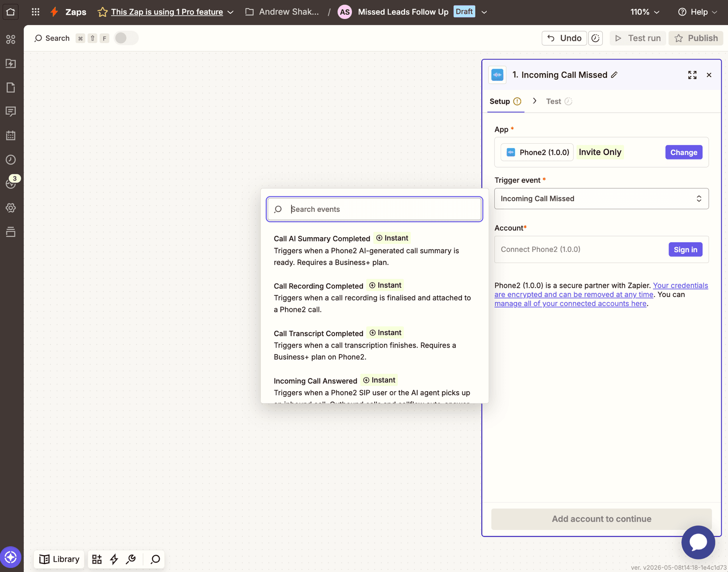Click the Draft status badge
The height and width of the screenshot is (572, 728).
[x=464, y=11]
